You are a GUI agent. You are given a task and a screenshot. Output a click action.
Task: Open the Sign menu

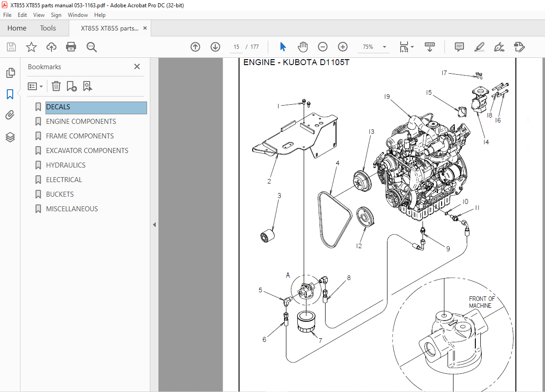tap(56, 15)
